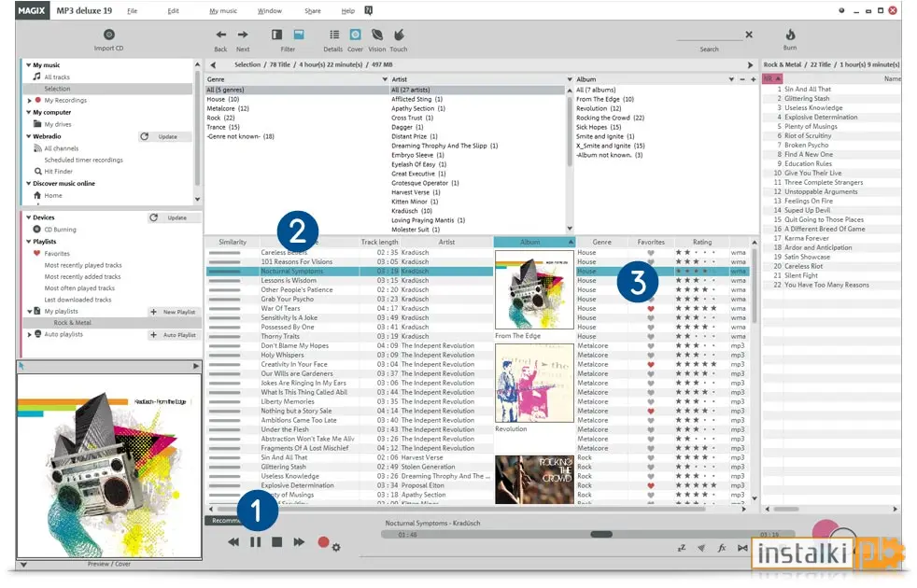
Task: Click the help book icon in menu bar
Action: [x=369, y=10]
